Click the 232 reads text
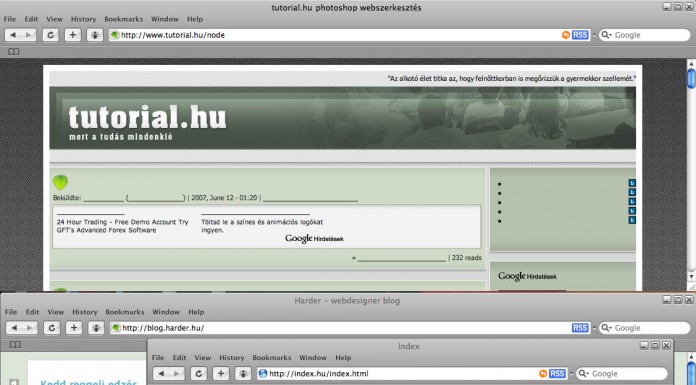Screen dimensions: 696x385 click(467, 258)
